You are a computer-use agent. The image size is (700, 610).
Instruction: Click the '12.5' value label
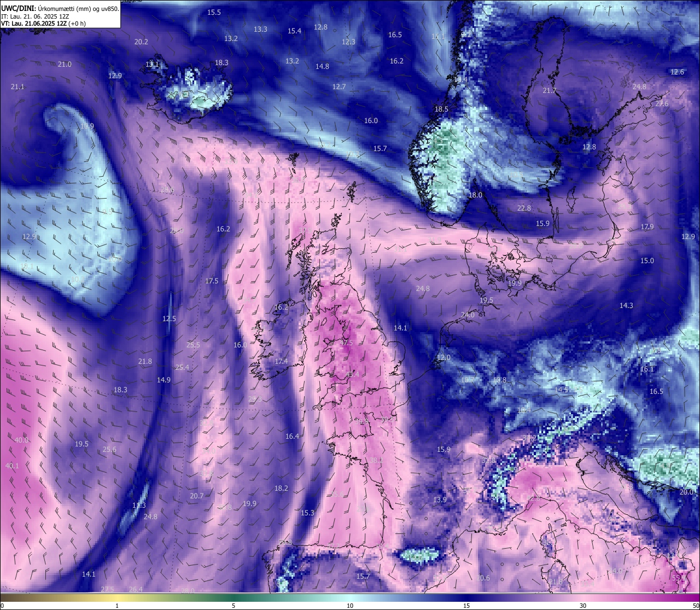pos(169,318)
